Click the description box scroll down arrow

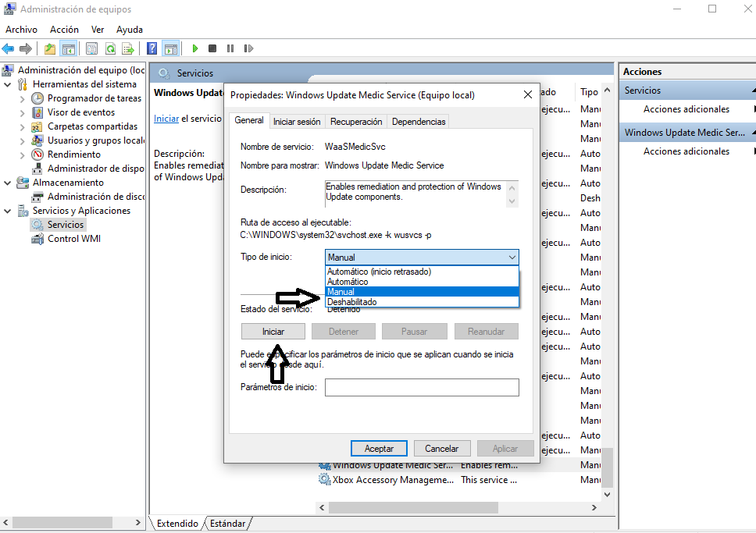[x=512, y=201]
